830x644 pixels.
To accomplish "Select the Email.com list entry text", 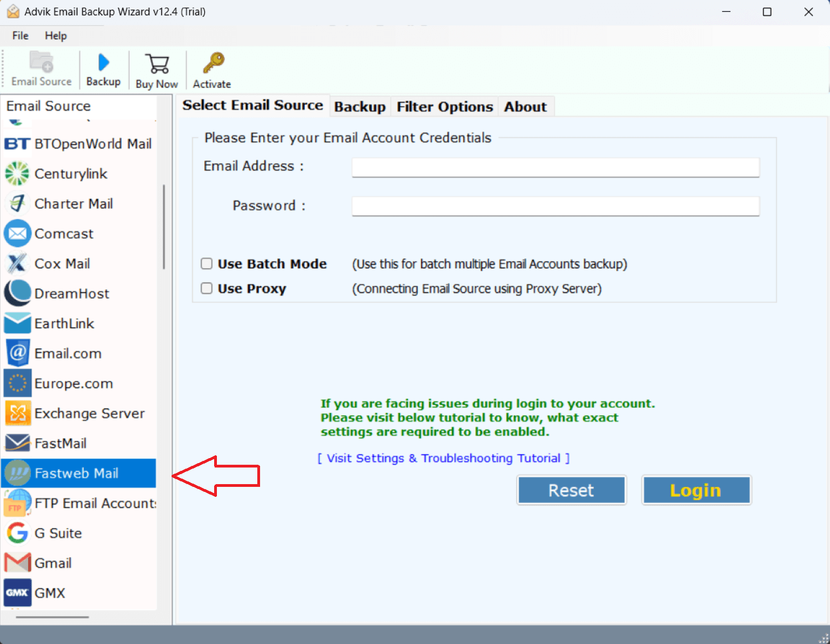I will tap(68, 353).
